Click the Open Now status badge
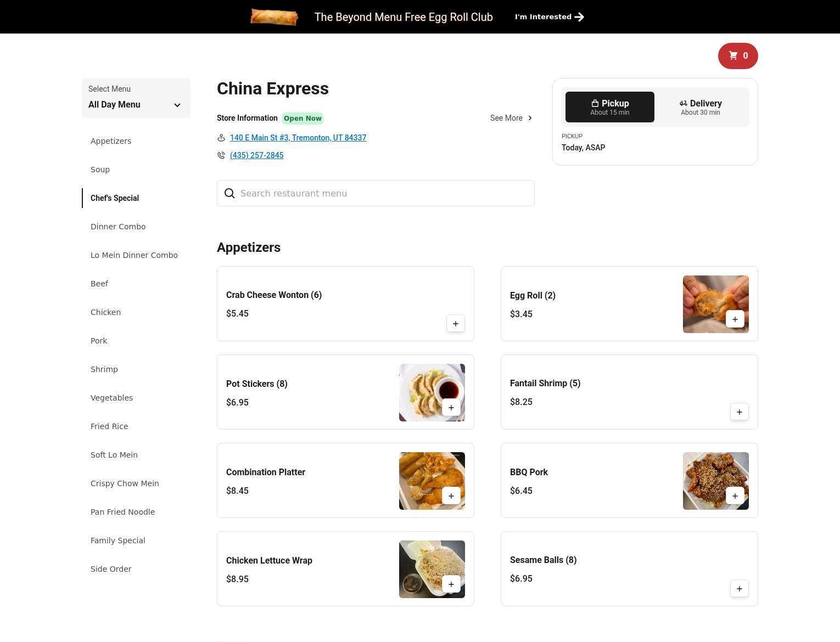The image size is (840, 642). pyautogui.click(x=303, y=119)
